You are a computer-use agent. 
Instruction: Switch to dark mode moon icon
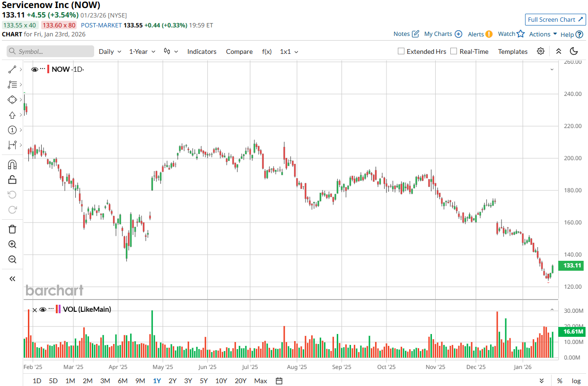[x=574, y=51]
